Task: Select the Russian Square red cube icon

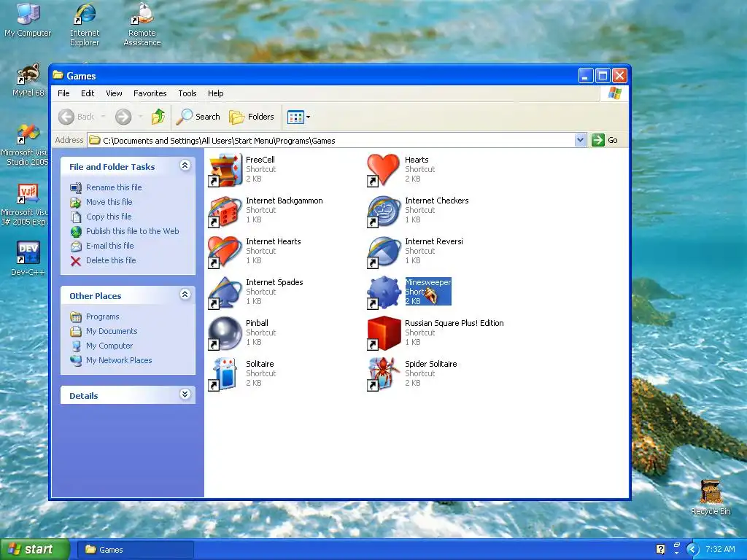Action: pos(384,333)
